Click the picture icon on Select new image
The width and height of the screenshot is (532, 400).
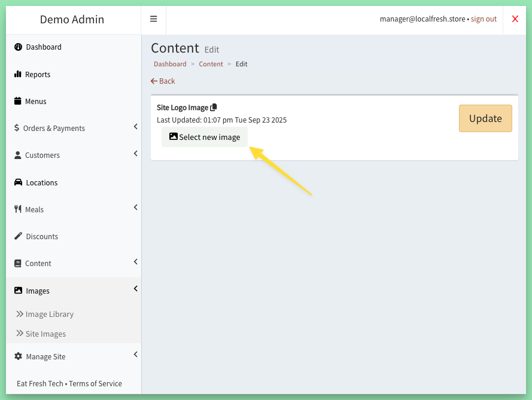click(x=174, y=136)
